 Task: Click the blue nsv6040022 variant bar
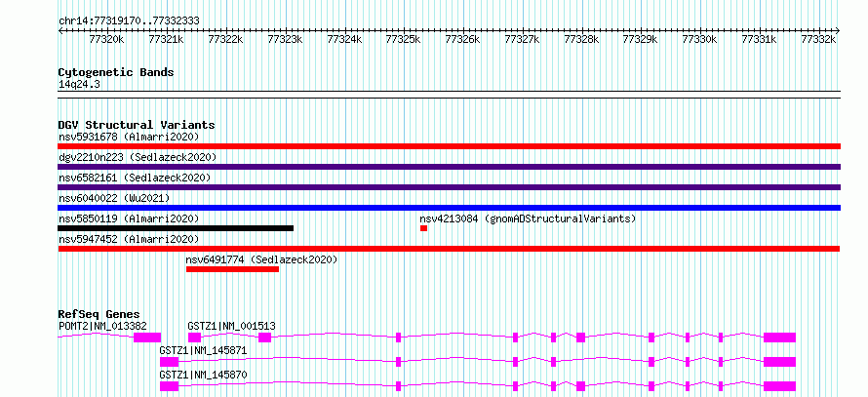click(x=450, y=208)
